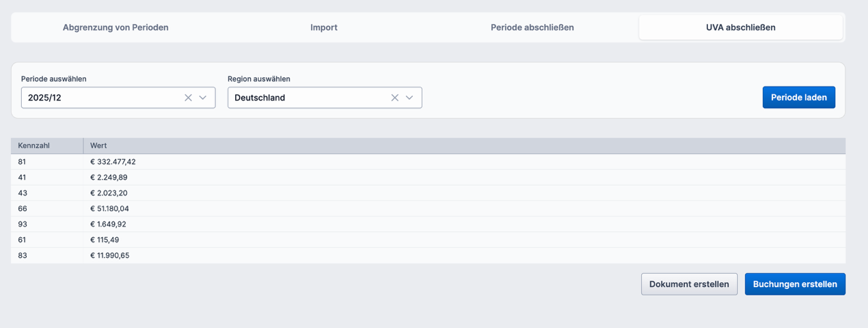Screen dimensions: 868x328
Task: Expand the region dropdown chevron
Action: (409, 98)
